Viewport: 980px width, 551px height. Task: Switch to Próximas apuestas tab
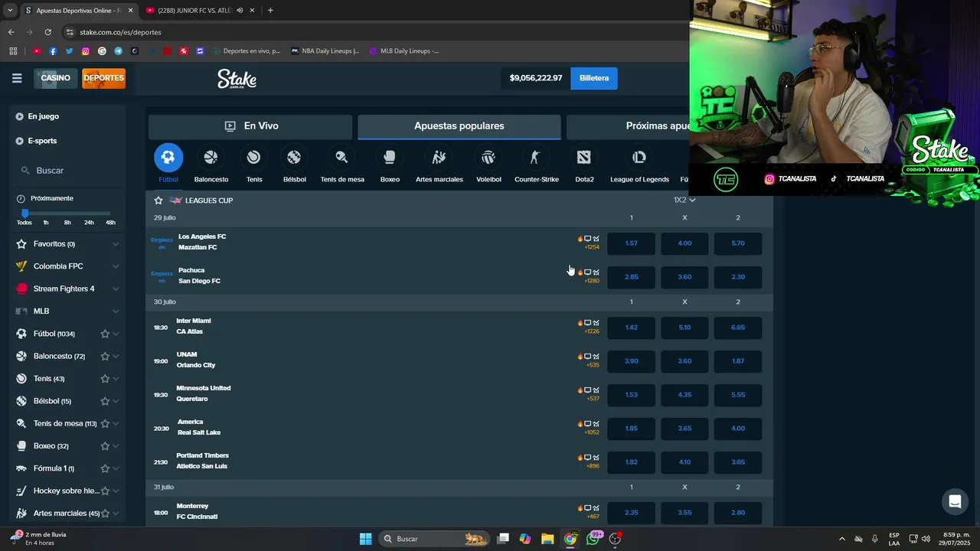click(628, 126)
